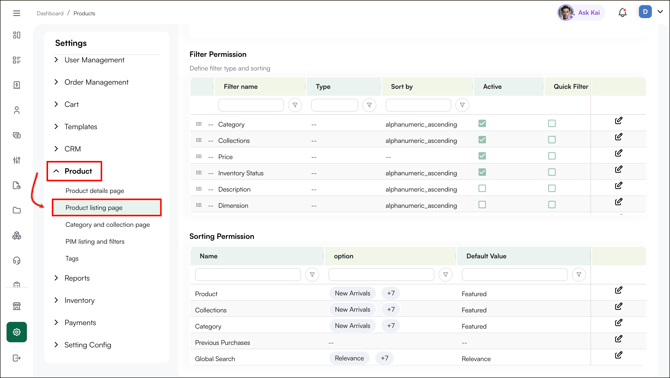Uncheck Active for Collections filter

pyautogui.click(x=482, y=140)
